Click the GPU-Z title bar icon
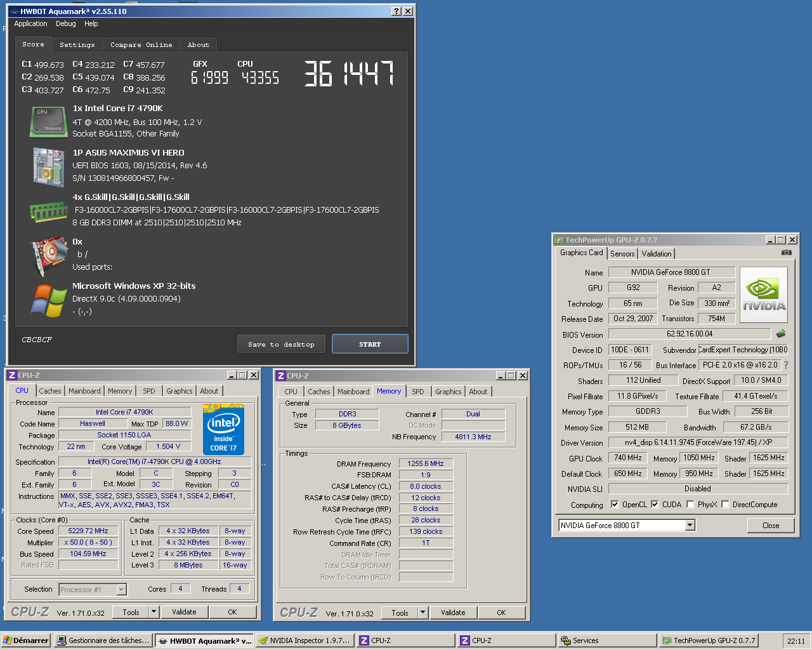Image resolution: width=812 pixels, height=650 pixels. (560, 240)
